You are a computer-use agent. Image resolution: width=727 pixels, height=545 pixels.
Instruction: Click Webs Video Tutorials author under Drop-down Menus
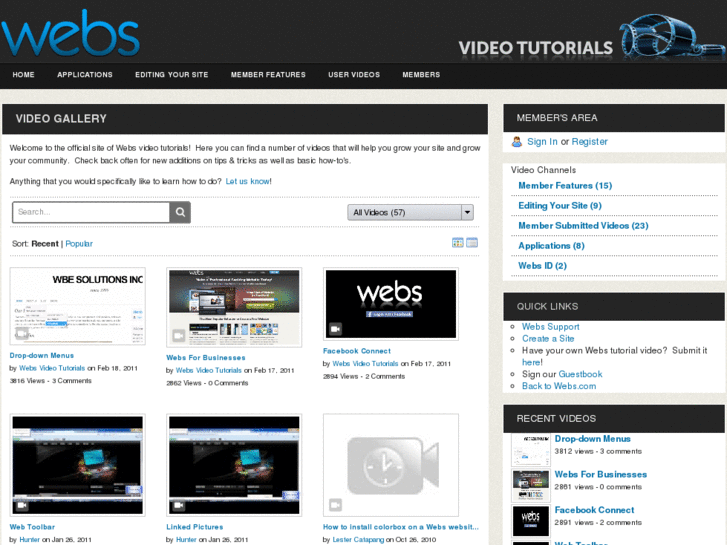52,368
